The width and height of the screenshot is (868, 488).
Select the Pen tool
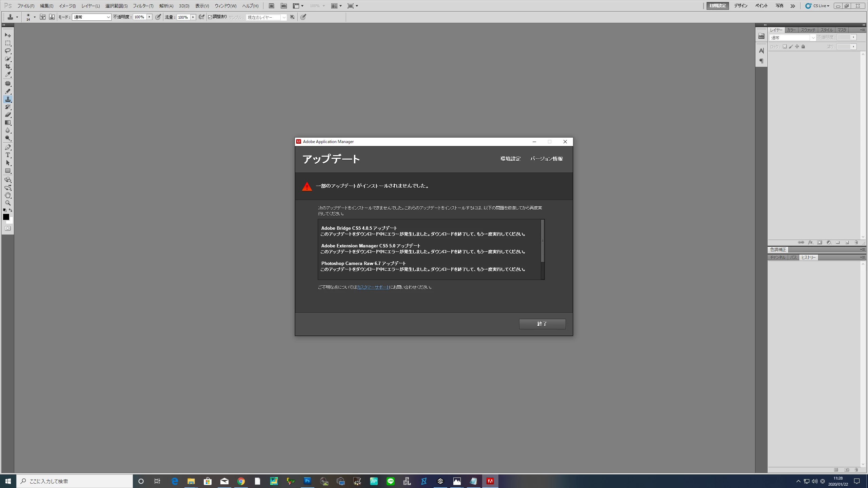coord(8,147)
